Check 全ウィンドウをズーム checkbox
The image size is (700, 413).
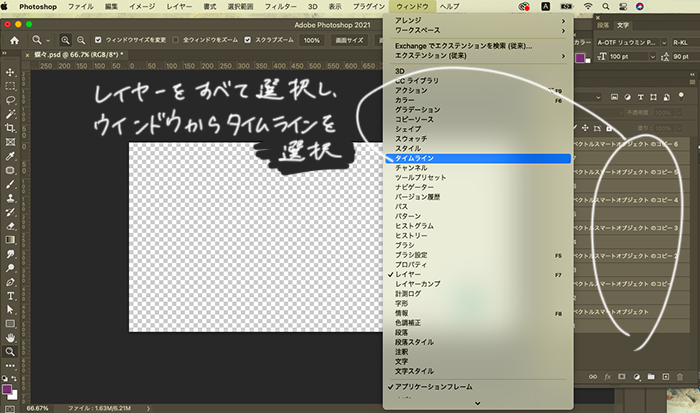175,40
